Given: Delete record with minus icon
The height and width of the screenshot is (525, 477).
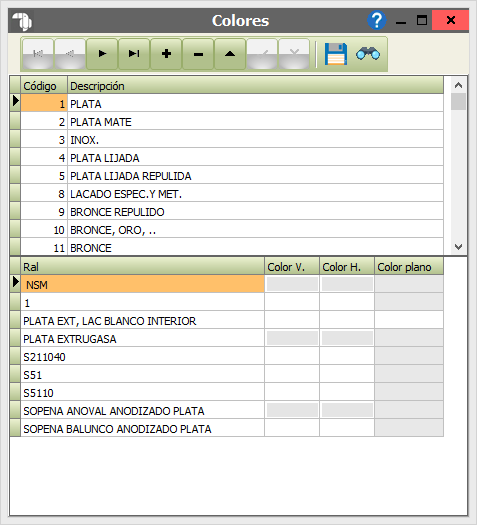Looking at the screenshot, I should tap(198, 54).
